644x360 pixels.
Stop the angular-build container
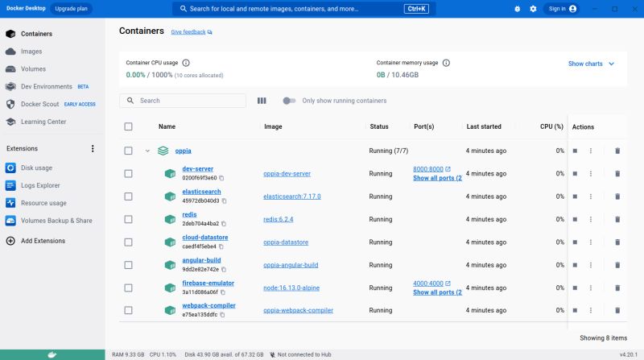coord(575,265)
